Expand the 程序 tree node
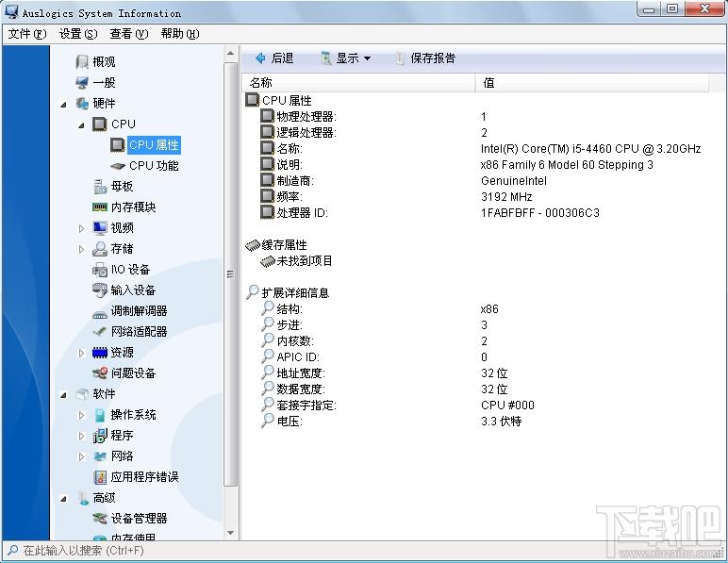This screenshot has width=728, height=563. pos(81,437)
